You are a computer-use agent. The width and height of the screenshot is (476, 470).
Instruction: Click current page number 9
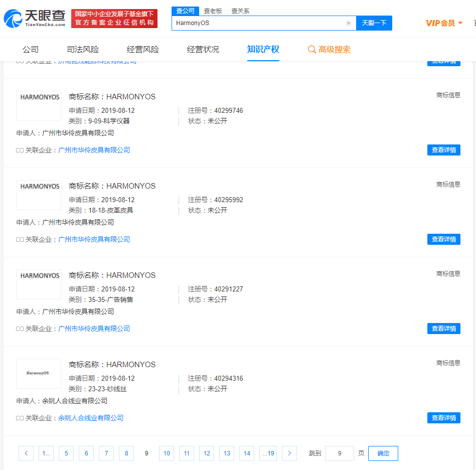pyautogui.click(x=146, y=453)
